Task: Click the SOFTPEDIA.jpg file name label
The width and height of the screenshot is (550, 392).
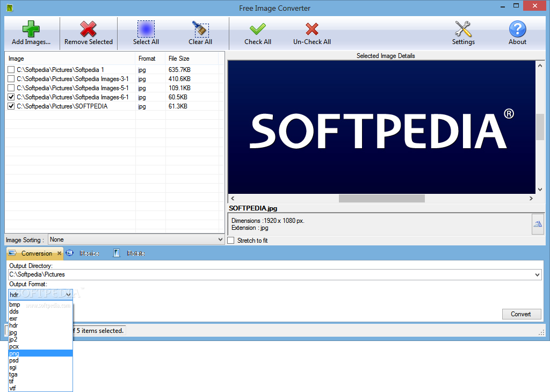Action: point(253,208)
